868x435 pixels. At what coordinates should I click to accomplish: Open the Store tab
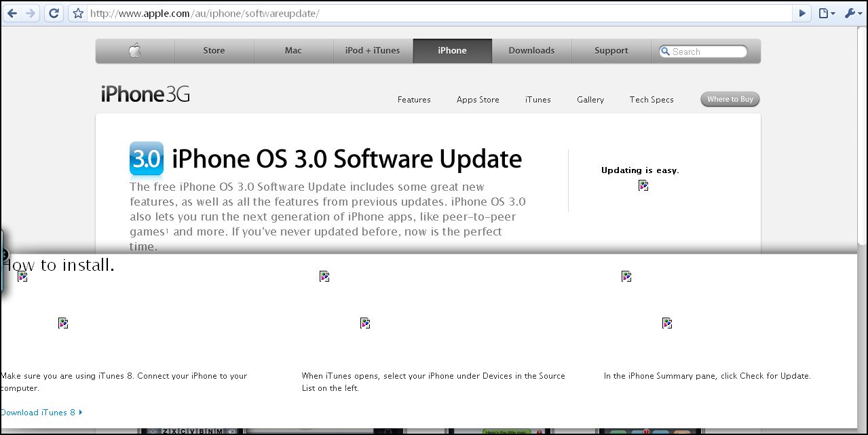[214, 51]
